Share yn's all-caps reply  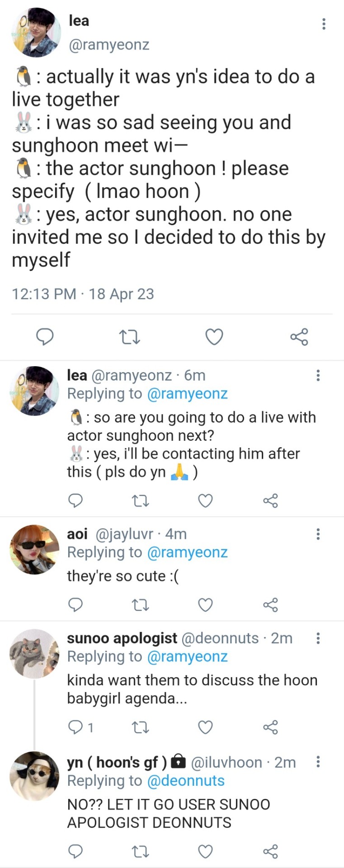pos(270,852)
